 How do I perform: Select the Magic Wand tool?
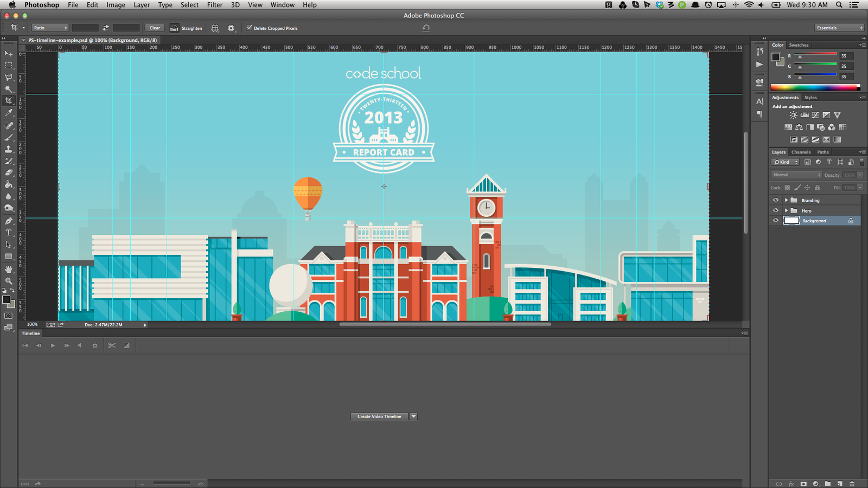pyautogui.click(x=9, y=89)
